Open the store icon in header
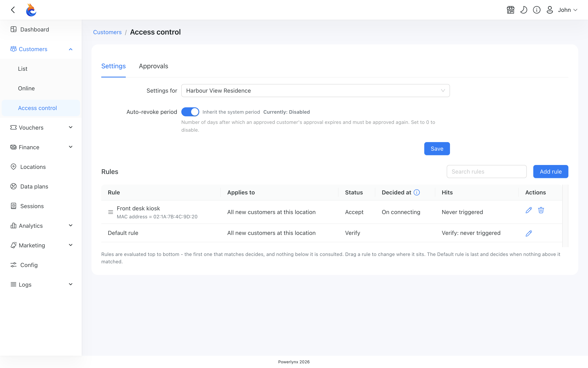Viewport: 588px width, 368px height. click(510, 10)
